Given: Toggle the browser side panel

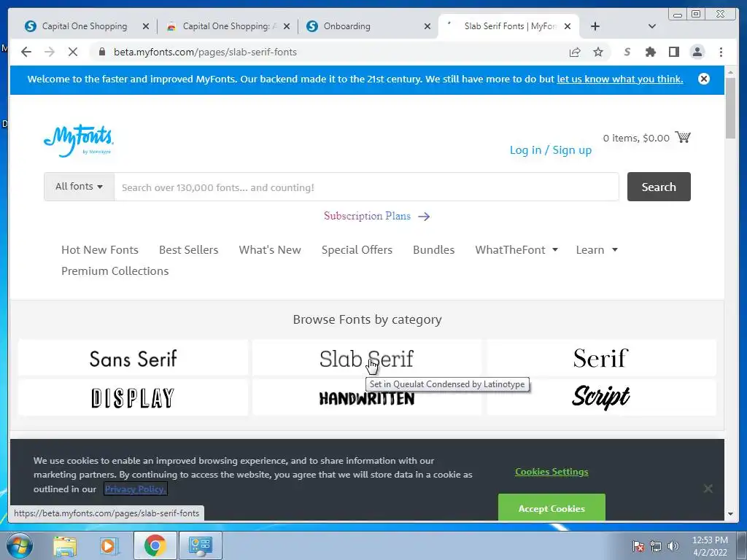Looking at the screenshot, I should tap(673, 52).
